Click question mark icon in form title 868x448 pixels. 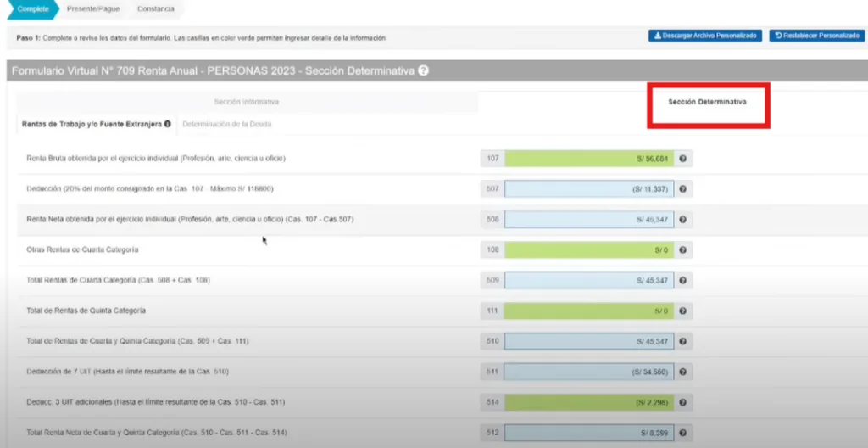[423, 72]
